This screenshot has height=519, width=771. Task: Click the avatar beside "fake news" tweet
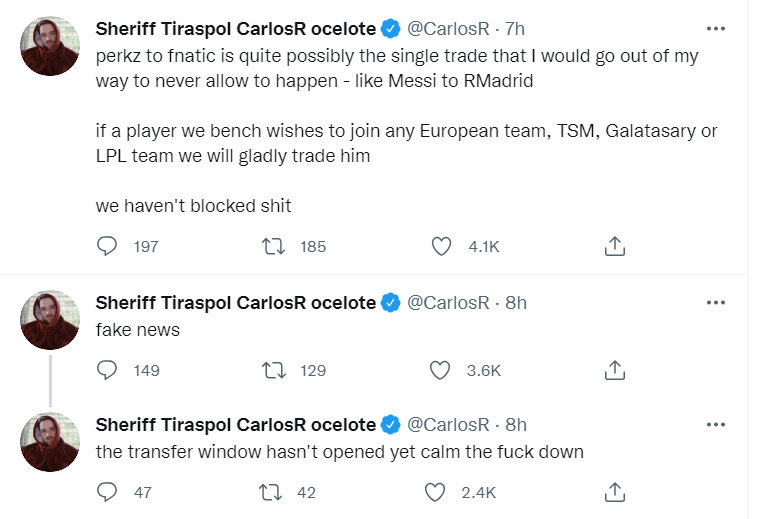(x=50, y=320)
